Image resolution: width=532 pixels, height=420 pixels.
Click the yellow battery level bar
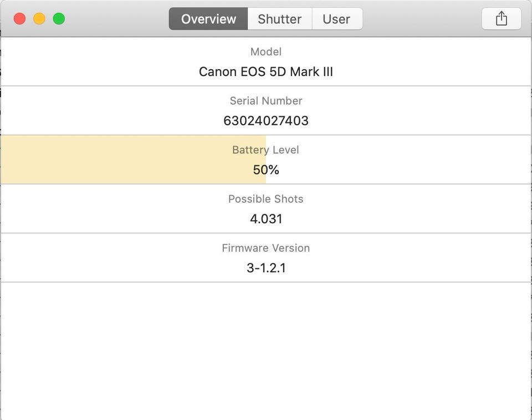tap(111, 160)
